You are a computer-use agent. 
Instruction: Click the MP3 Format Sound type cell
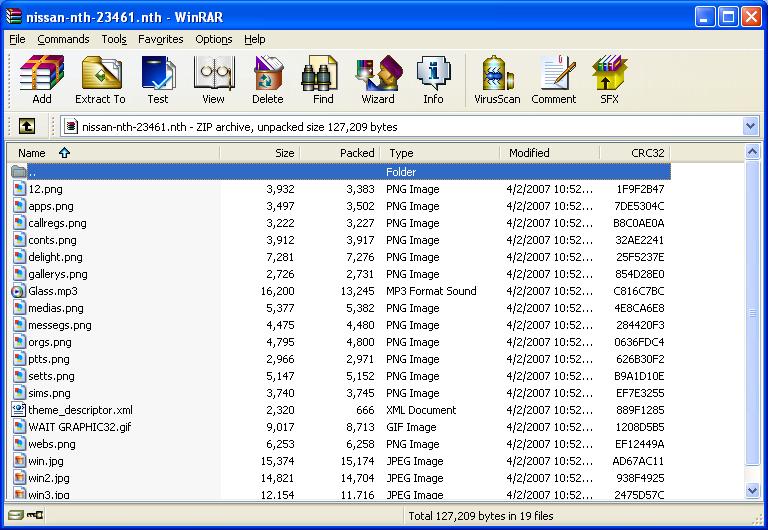click(431, 291)
